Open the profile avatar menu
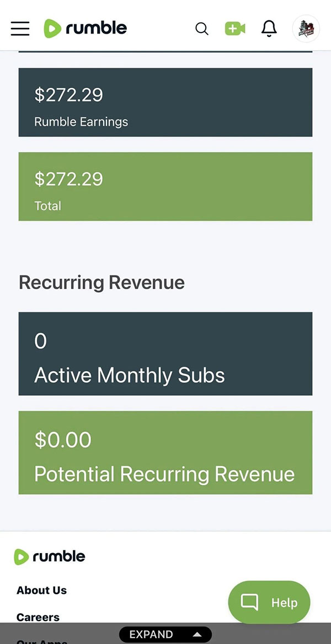 point(306,29)
